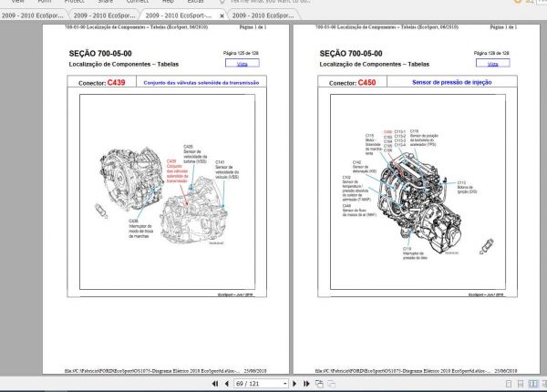Image resolution: width=547 pixels, height=392 pixels.
Task: Click the C141 vehicle speed sensor label
Action: click(x=227, y=170)
